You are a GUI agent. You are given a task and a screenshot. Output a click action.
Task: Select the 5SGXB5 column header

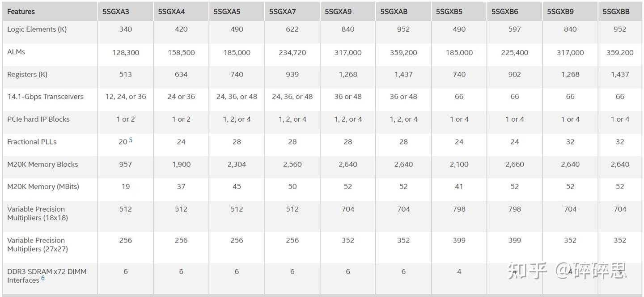(449, 12)
